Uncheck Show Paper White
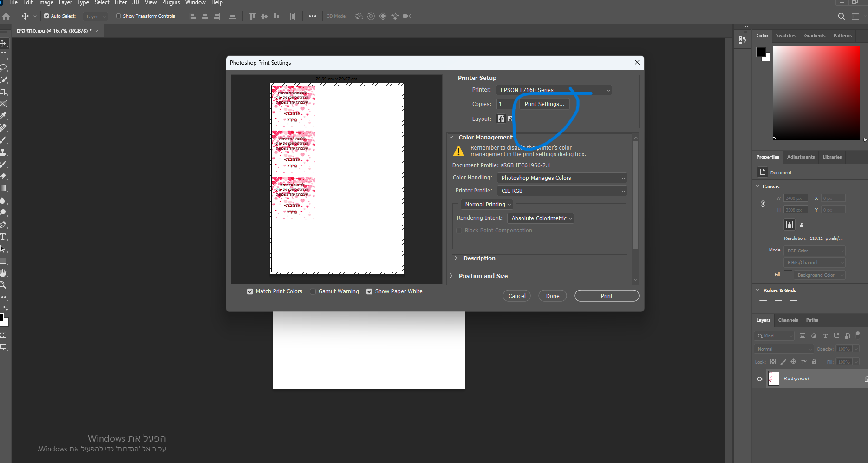Screen dimensions: 868x463 369,291
